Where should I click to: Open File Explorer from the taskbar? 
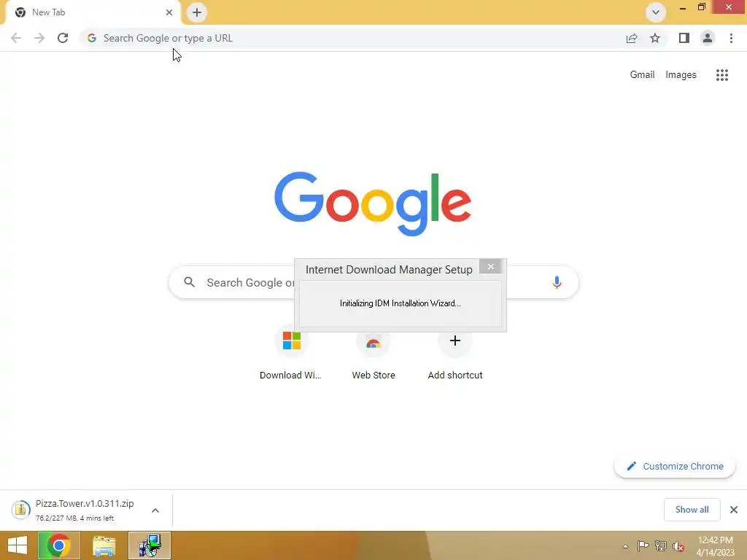pos(104,545)
